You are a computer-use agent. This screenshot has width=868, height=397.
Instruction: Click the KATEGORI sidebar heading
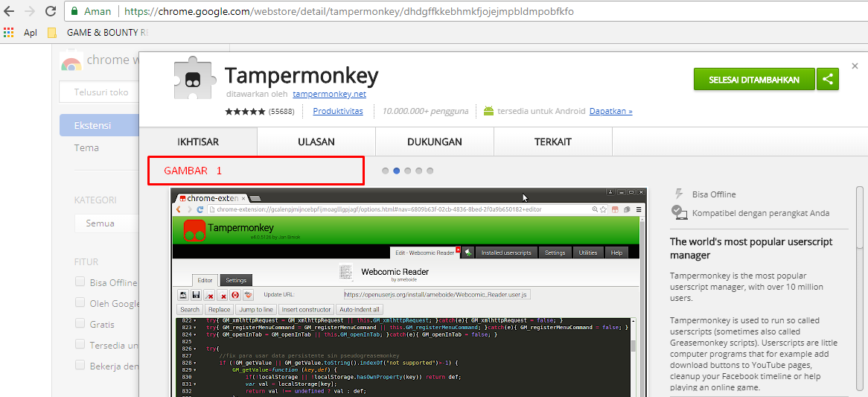(x=95, y=200)
